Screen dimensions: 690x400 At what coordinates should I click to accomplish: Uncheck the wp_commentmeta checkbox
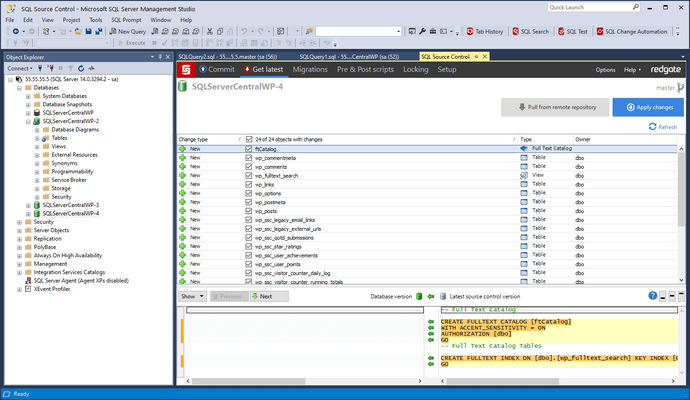coord(249,158)
